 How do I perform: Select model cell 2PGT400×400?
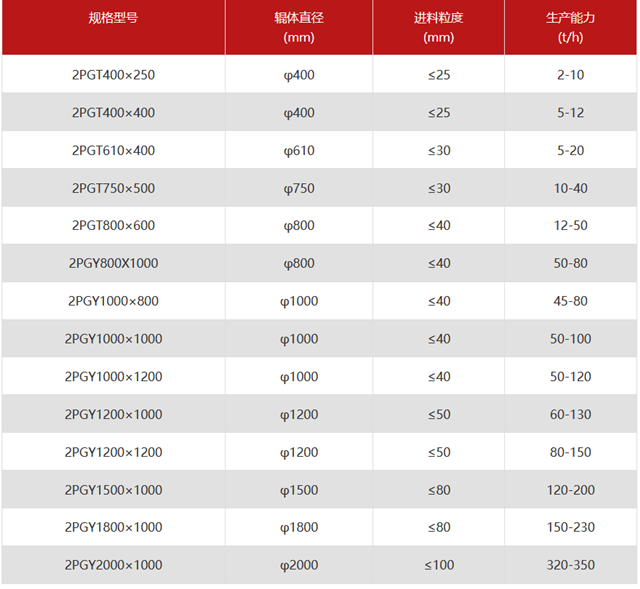point(113,113)
